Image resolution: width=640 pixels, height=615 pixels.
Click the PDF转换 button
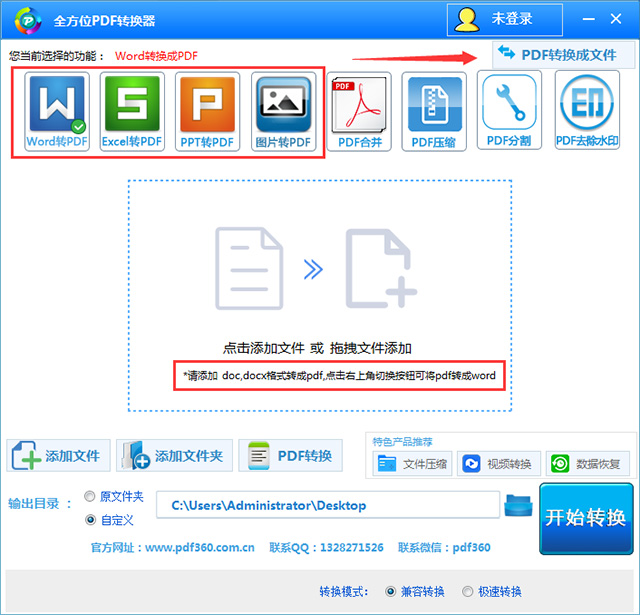point(290,455)
